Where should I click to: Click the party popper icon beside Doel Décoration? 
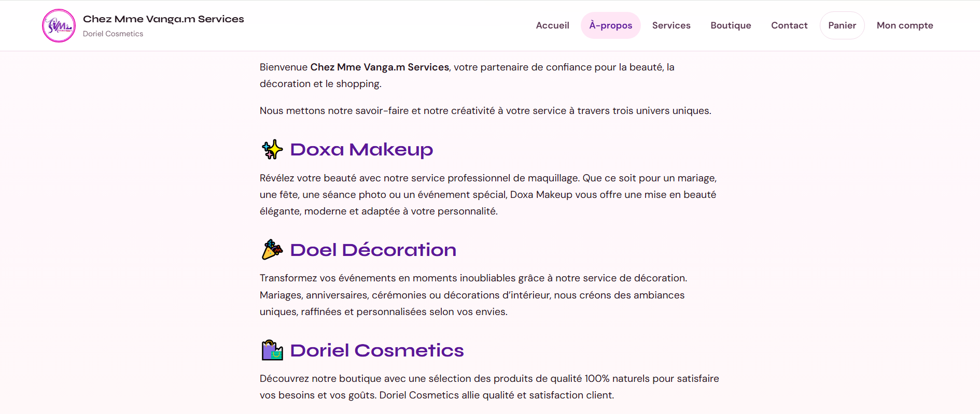[272, 250]
